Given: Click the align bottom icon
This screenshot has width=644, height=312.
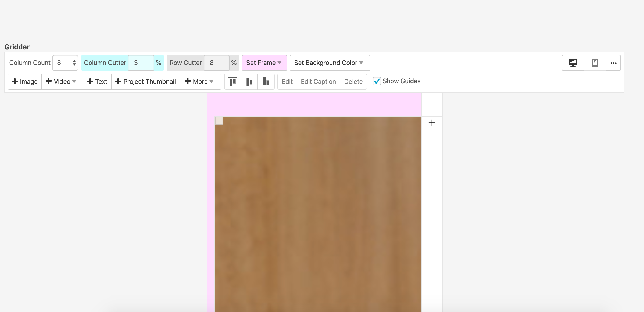Looking at the screenshot, I should click(266, 82).
